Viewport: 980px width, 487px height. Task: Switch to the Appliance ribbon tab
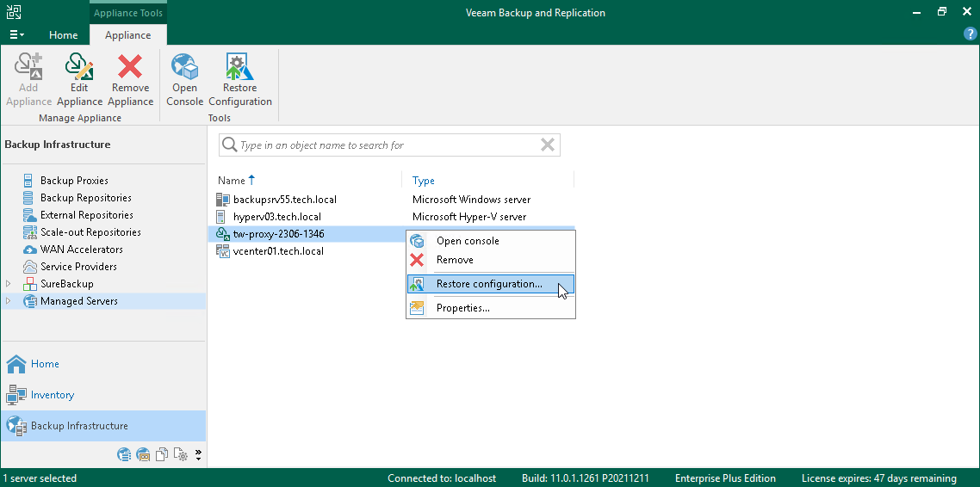click(x=127, y=35)
